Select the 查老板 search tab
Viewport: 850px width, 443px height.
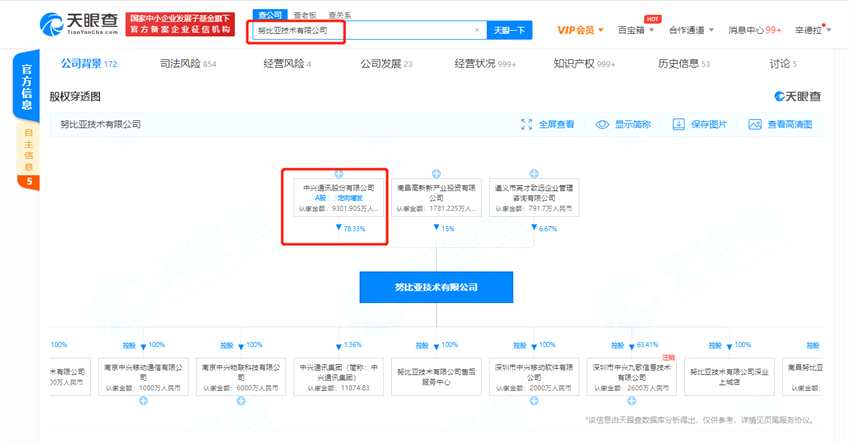(x=305, y=15)
